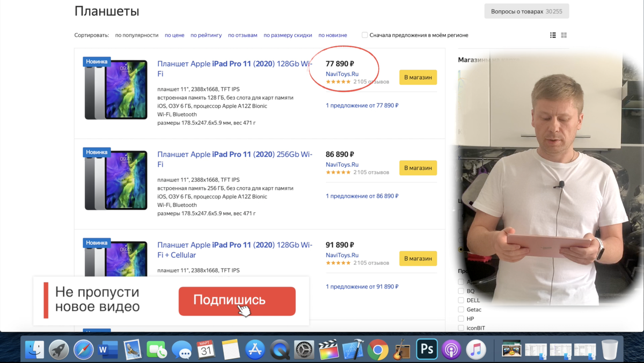The image size is (644, 363).
Task: Open '2105 отзывов' under 86 890 ₽ offer
Action: point(371,173)
